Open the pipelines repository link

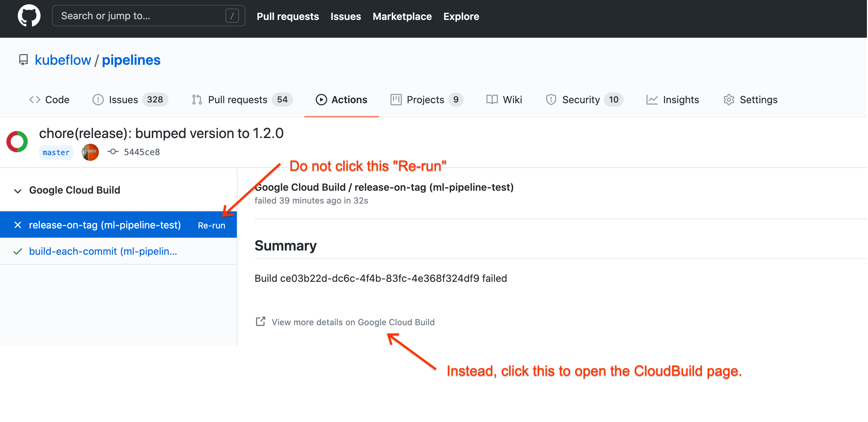pyautogui.click(x=131, y=60)
